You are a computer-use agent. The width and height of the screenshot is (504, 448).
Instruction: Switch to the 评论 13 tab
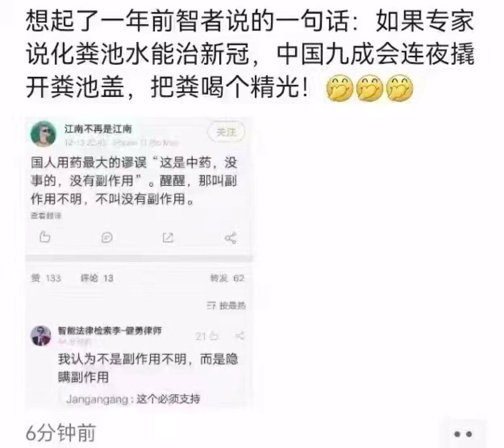[97, 278]
